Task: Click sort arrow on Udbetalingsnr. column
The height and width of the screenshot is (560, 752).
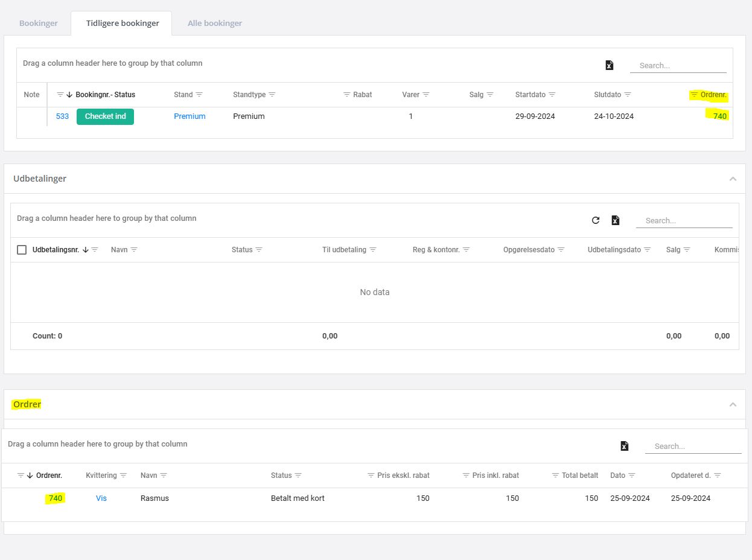Action: point(85,250)
